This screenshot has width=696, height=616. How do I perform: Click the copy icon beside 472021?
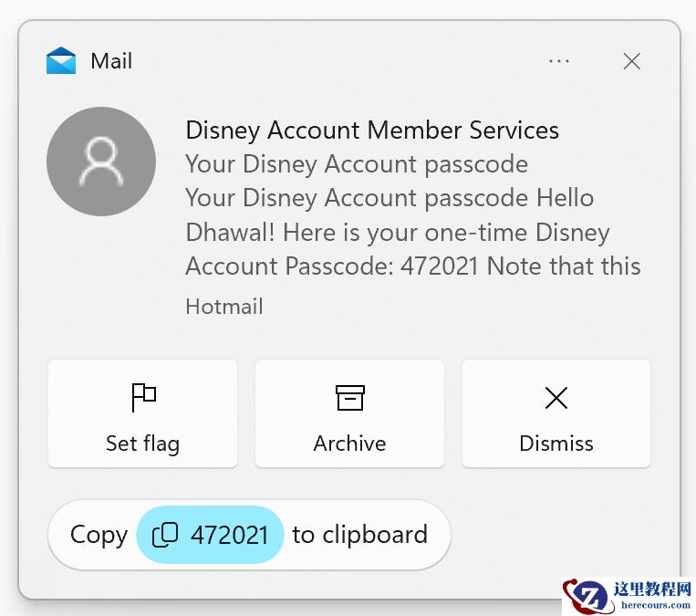click(x=165, y=535)
